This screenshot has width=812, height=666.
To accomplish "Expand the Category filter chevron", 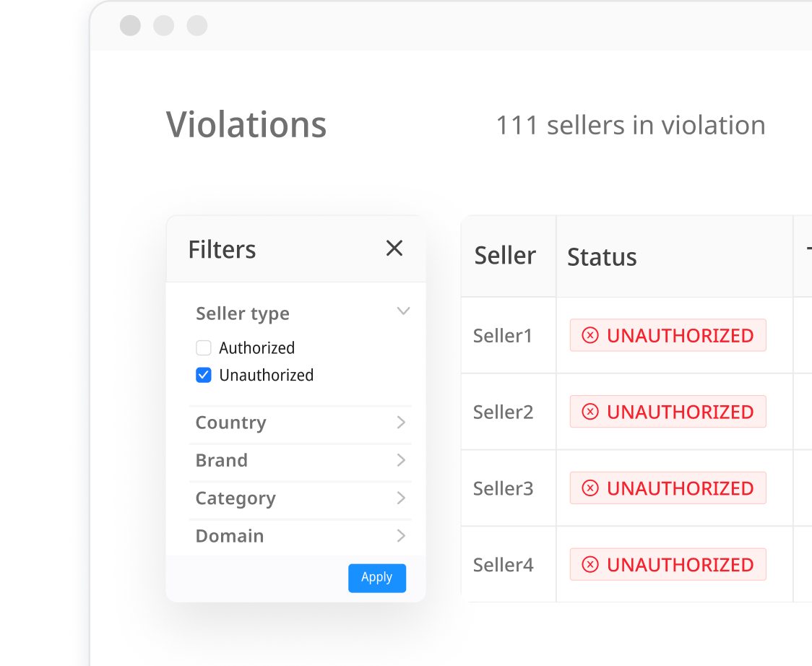I will [402, 498].
